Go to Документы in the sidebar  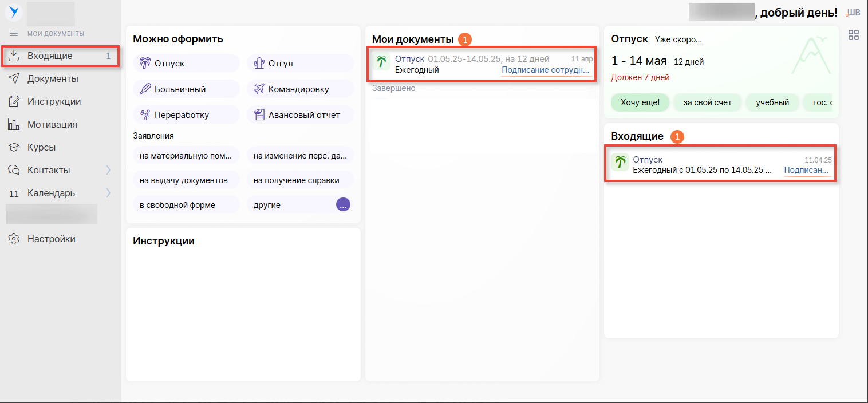click(x=53, y=79)
